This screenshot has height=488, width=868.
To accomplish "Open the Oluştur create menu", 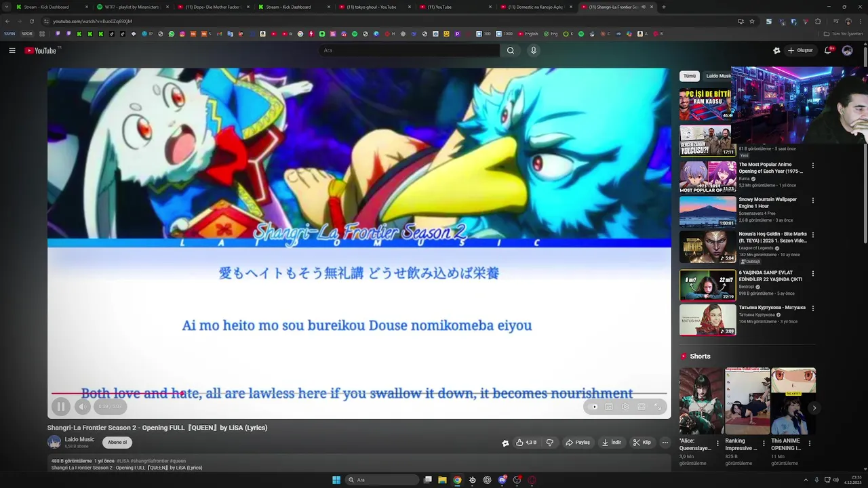I will 801,50.
